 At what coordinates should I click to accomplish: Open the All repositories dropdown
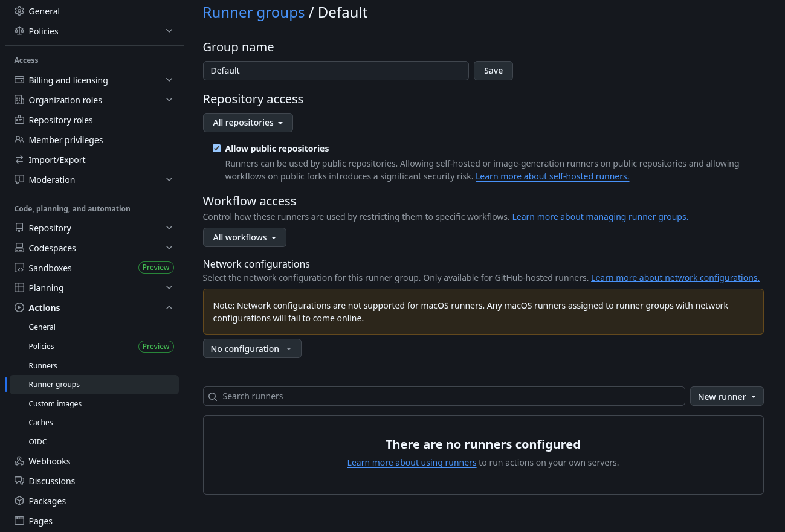tap(248, 123)
